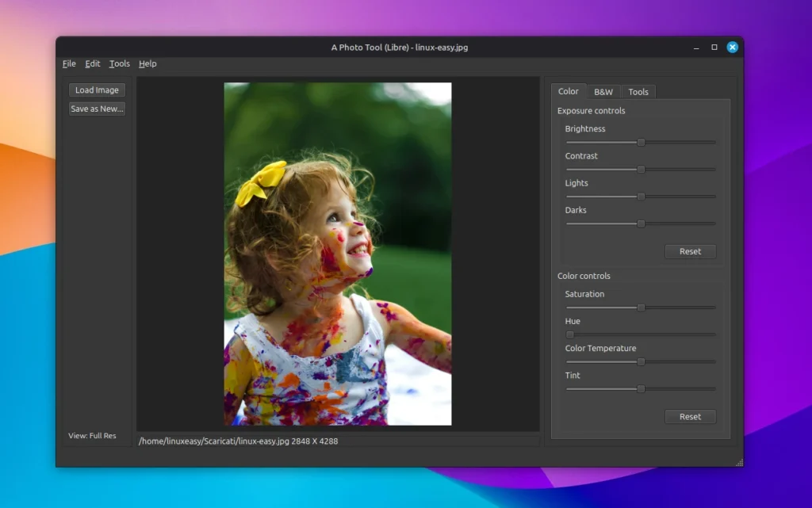The height and width of the screenshot is (508, 812).
Task: Open the Tools menu
Action: (x=119, y=63)
